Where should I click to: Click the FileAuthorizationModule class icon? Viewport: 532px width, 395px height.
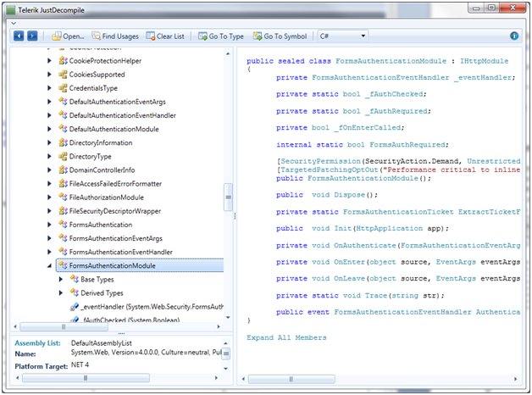pyautogui.click(x=63, y=197)
